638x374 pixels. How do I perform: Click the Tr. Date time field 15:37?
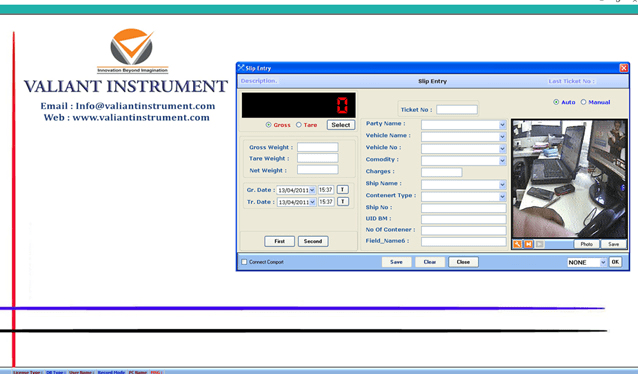pos(326,201)
